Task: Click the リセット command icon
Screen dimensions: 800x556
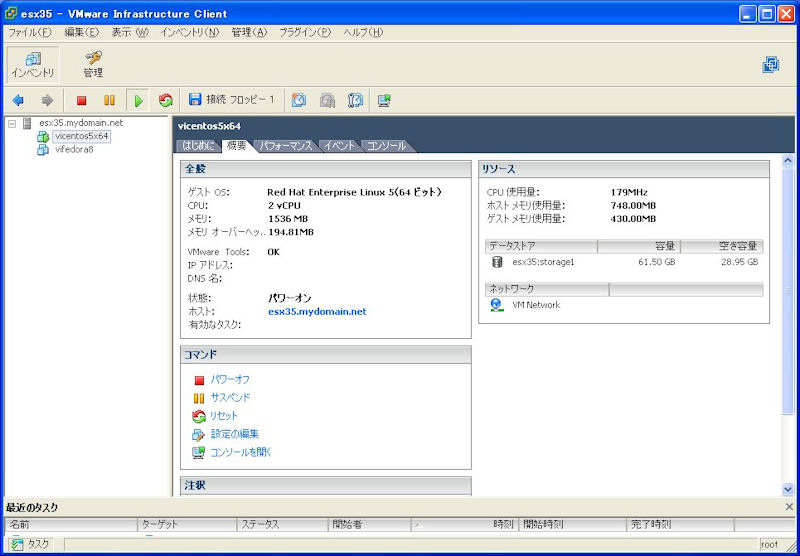Action: [198, 416]
